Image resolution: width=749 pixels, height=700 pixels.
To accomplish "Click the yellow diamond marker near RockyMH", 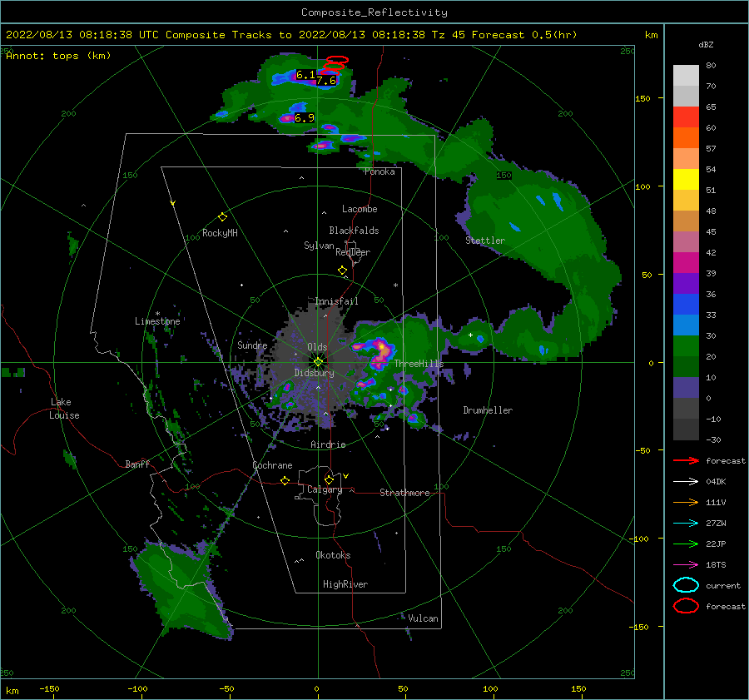I will click(x=222, y=217).
